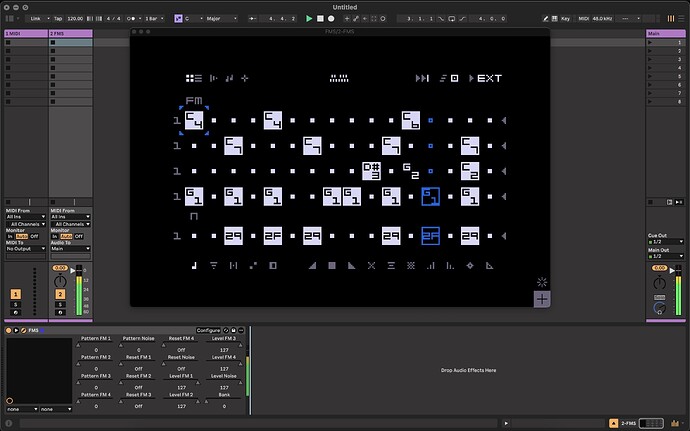Click the Arrangement Record button
This screenshot has height=431, width=690.
[331, 18]
